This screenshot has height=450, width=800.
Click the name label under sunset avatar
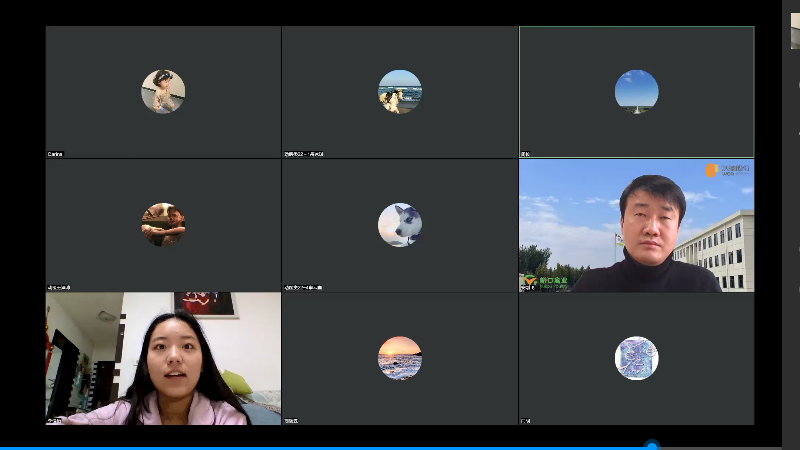(292, 421)
